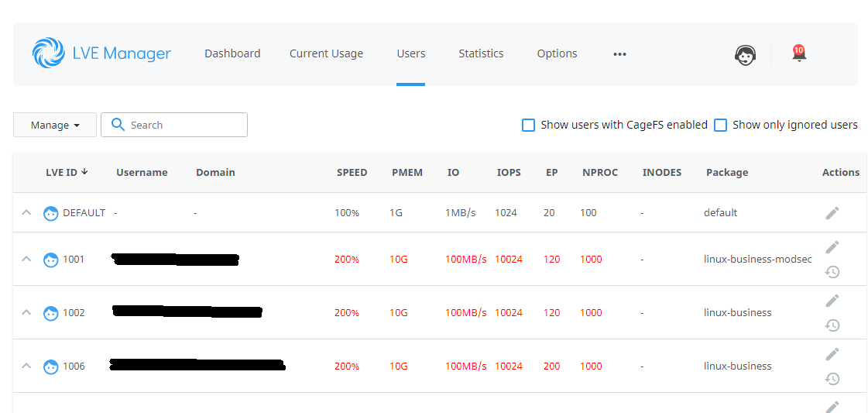Screen dimensions: 868x413
Task: Click the INODES column header
Action: tap(662, 172)
